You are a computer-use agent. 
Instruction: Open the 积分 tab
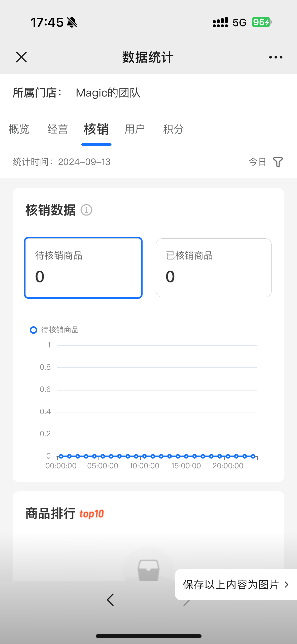173,129
